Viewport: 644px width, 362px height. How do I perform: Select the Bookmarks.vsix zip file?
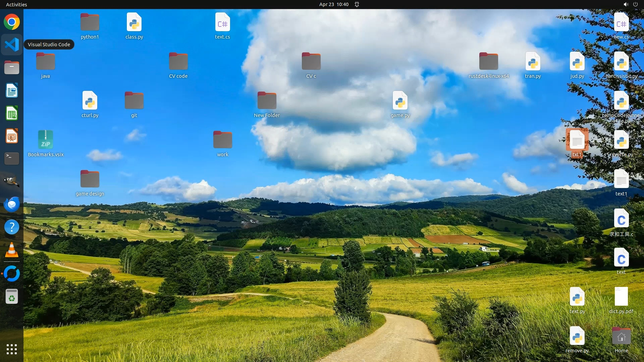[46, 140]
